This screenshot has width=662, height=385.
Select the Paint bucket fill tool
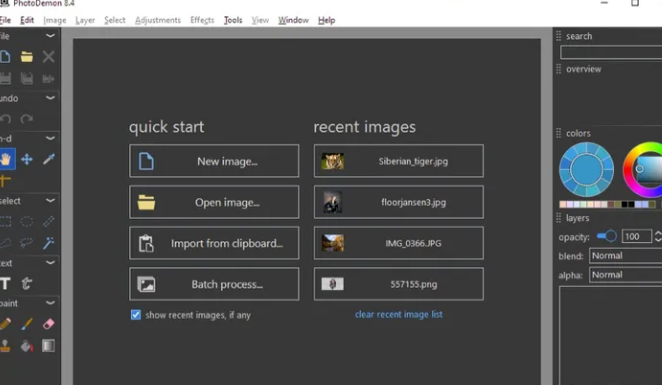[x=27, y=346]
